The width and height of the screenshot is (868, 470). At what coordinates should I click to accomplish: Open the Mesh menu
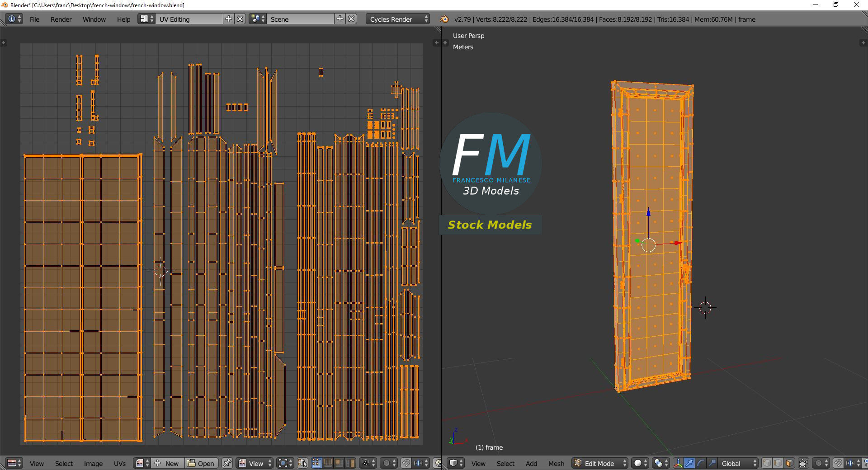[556, 463]
